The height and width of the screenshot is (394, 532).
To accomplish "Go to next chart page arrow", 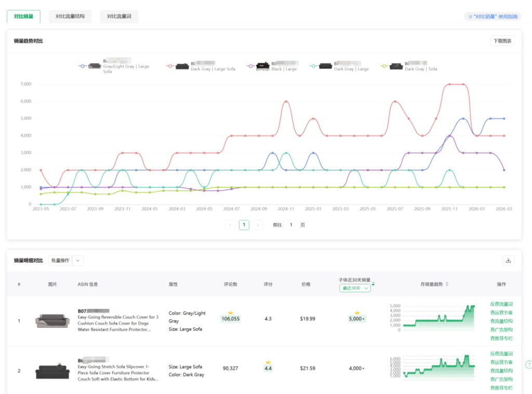I will [258, 225].
